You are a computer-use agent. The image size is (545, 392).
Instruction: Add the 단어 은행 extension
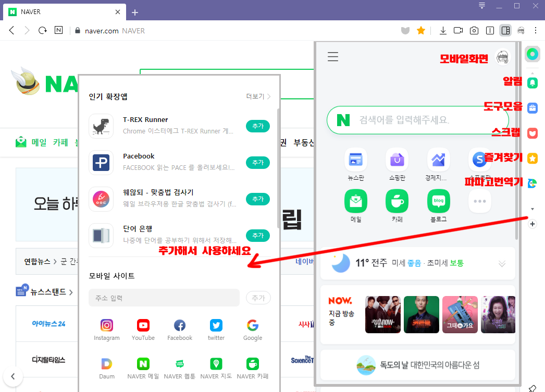pos(258,236)
